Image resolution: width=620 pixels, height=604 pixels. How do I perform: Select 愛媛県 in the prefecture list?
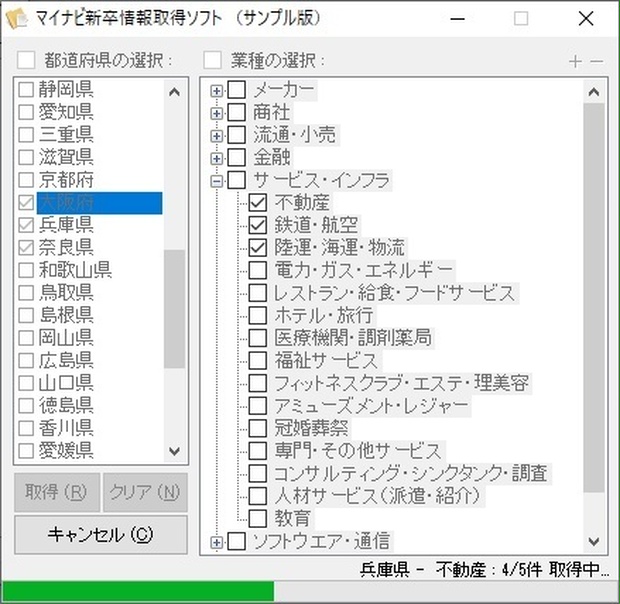coord(66,451)
